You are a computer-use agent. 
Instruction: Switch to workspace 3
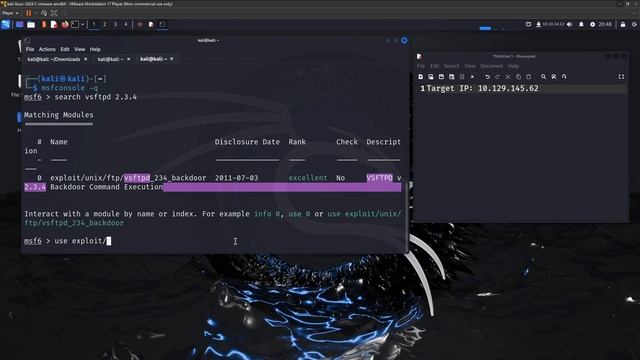[x=115, y=24]
